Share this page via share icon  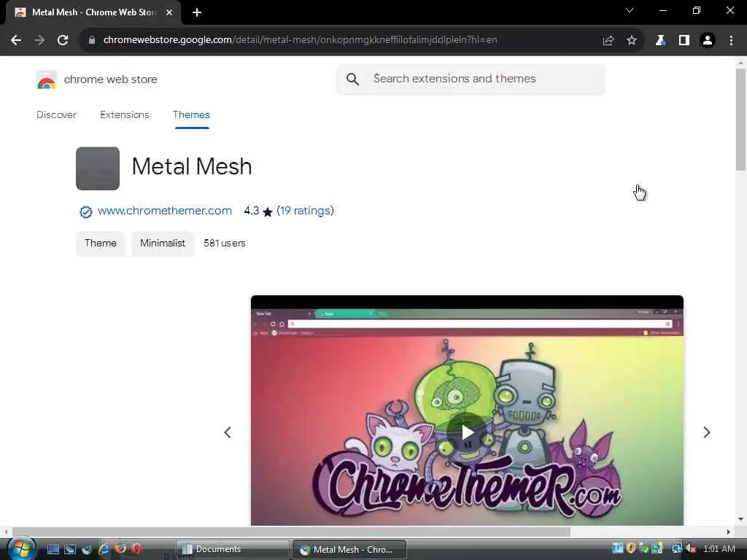(x=608, y=41)
